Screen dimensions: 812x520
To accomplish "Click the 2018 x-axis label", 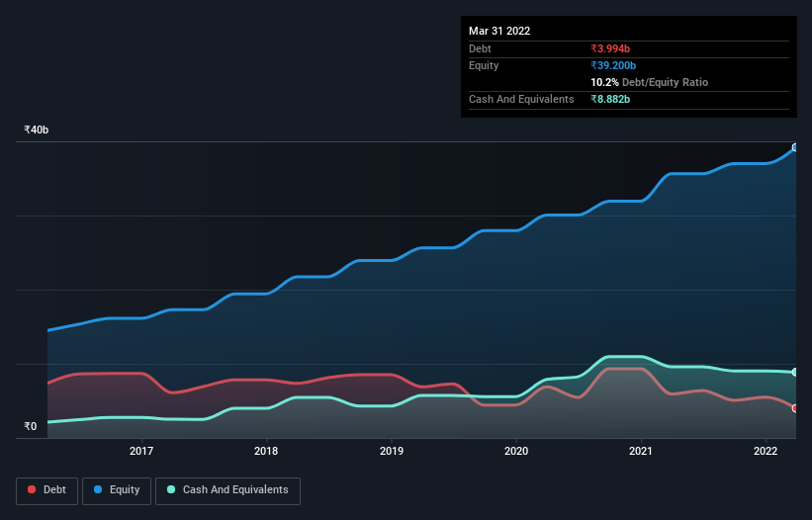I will point(266,451).
